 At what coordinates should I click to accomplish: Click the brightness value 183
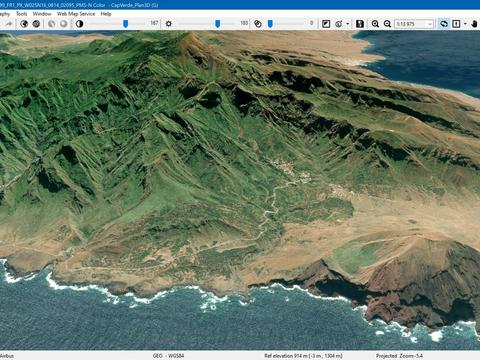(x=244, y=23)
